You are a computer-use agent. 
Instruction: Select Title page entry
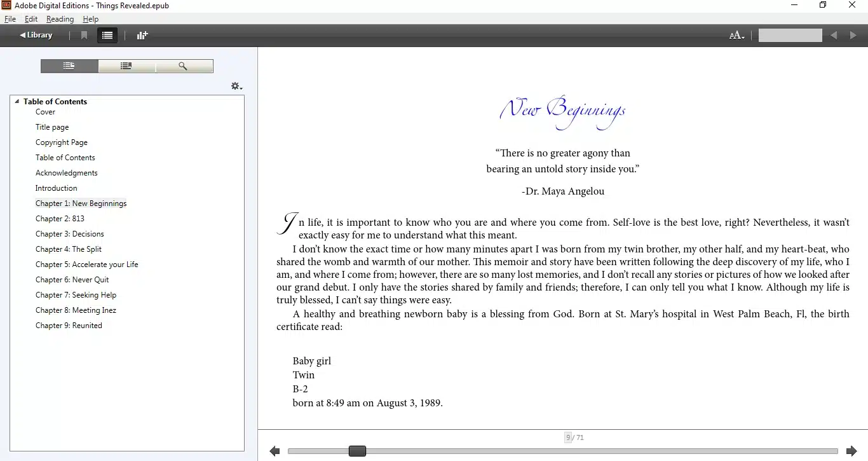[x=52, y=127]
